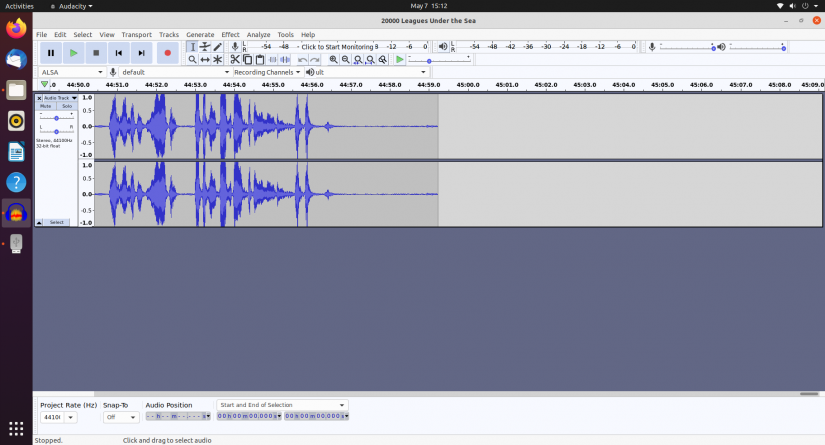Viewport: 825px width, 445px height.
Task: Select the Time Shift tool
Action: tap(205, 60)
